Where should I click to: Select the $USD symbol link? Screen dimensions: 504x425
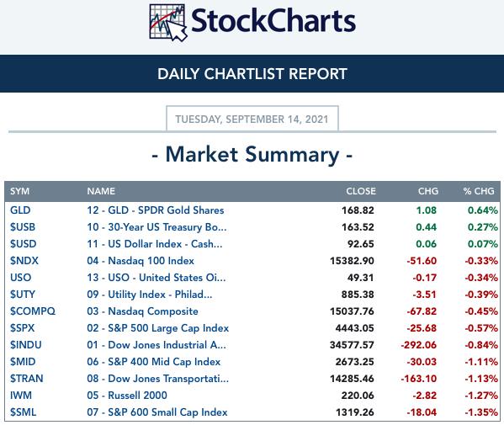tap(24, 244)
